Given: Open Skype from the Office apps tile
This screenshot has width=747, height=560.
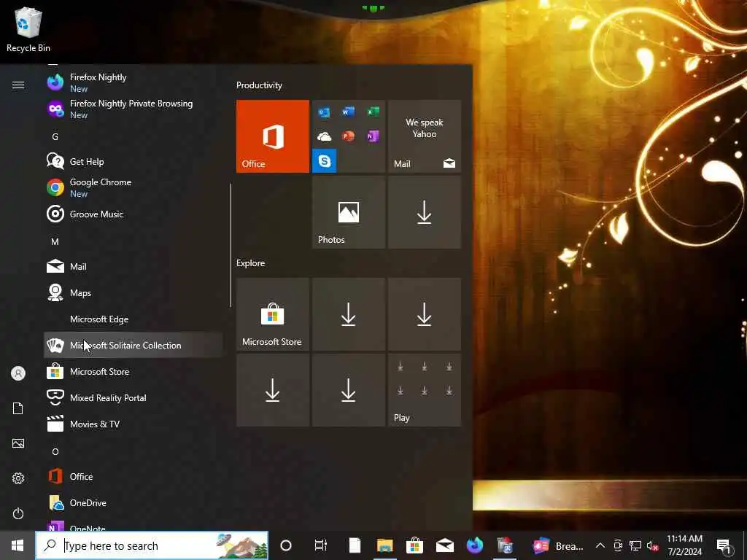Looking at the screenshot, I should (325, 161).
